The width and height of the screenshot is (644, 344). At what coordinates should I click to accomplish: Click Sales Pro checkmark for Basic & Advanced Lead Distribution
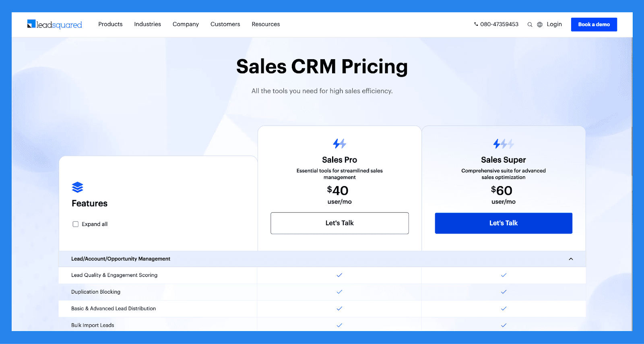[x=339, y=309]
